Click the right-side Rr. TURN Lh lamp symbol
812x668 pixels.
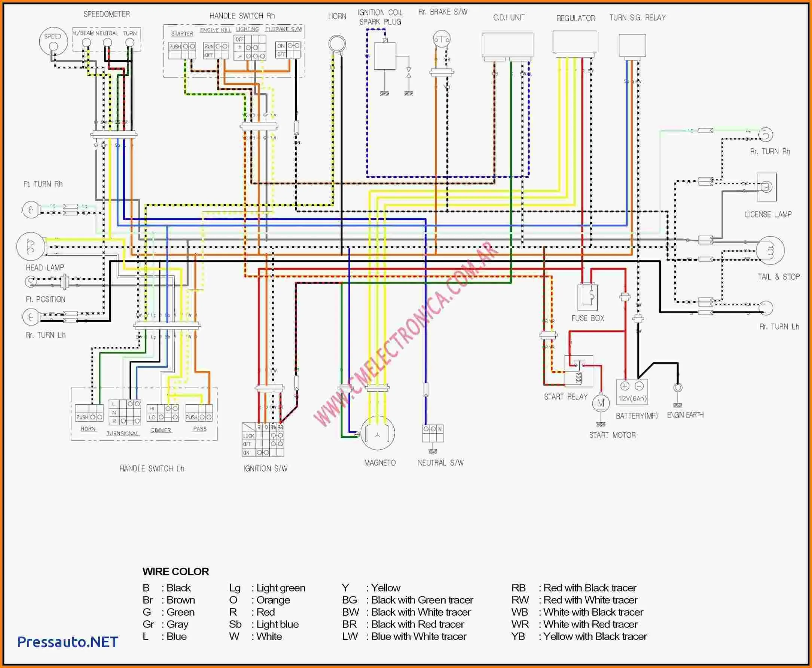pos(766,308)
